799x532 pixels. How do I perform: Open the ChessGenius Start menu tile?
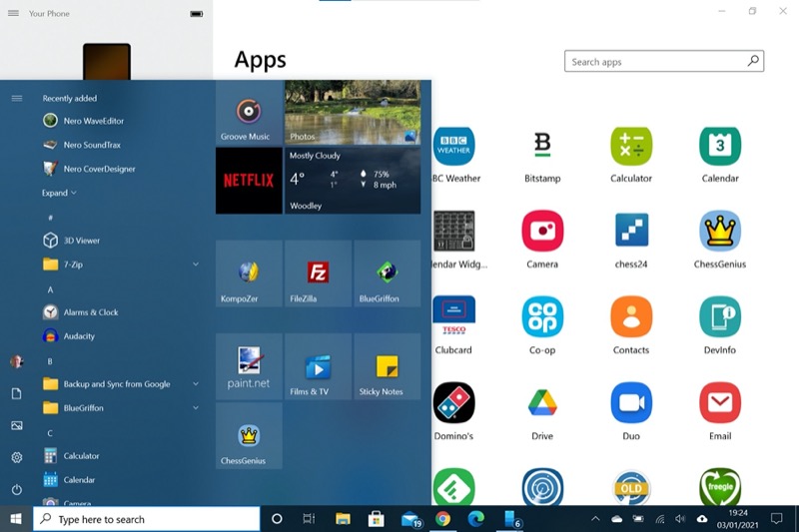pyautogui.click(x=249, y=436)
